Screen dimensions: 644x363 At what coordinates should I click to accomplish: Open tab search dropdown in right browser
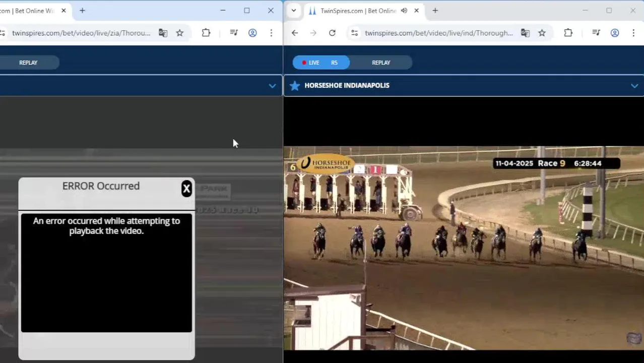pos(294,11)
